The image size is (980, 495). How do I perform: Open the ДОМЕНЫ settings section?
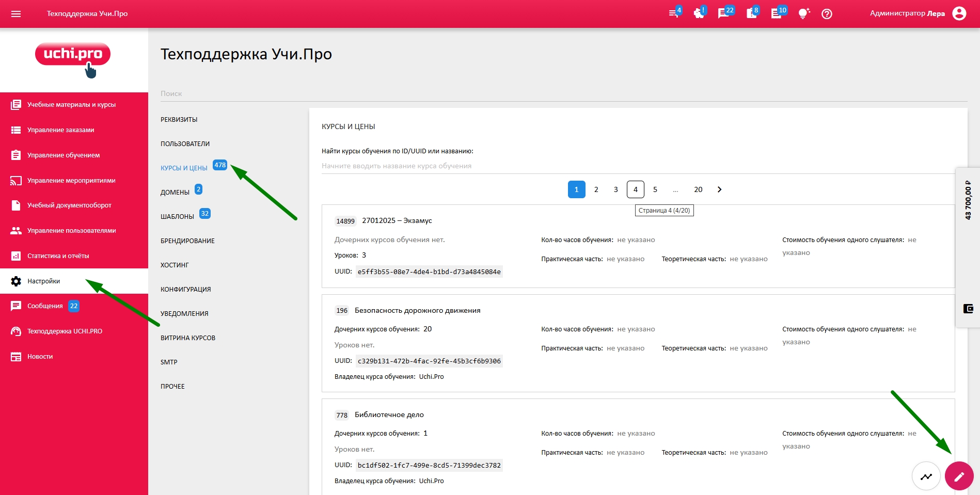point(175,193)
